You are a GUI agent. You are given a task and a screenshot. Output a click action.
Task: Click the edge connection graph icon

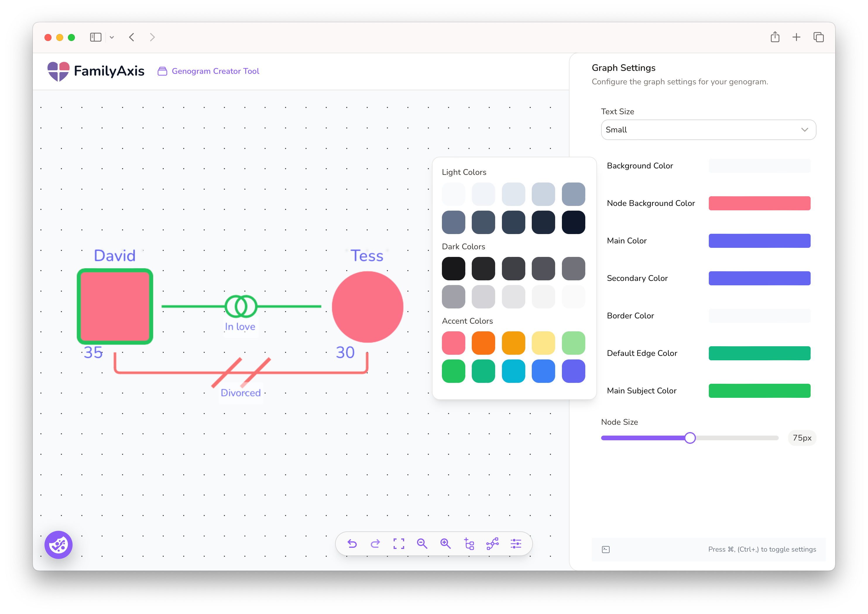click(x=492, y=544)
